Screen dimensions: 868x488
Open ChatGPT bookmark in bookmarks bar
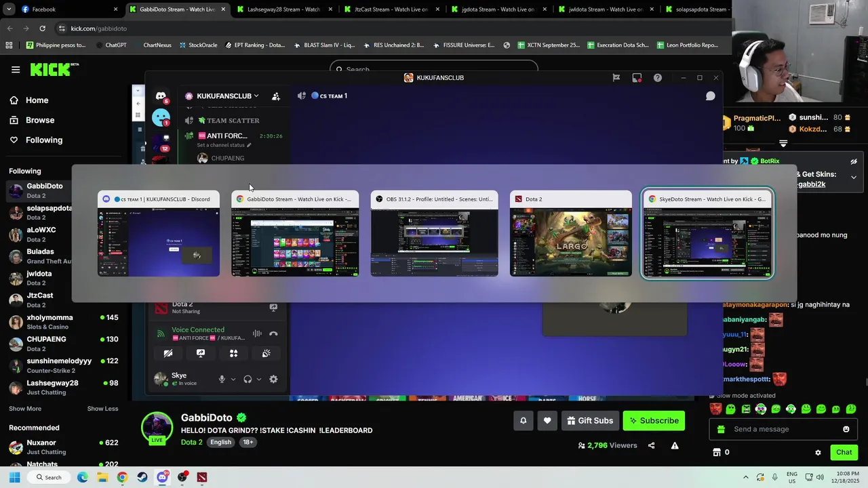click(x=111, y=45)
